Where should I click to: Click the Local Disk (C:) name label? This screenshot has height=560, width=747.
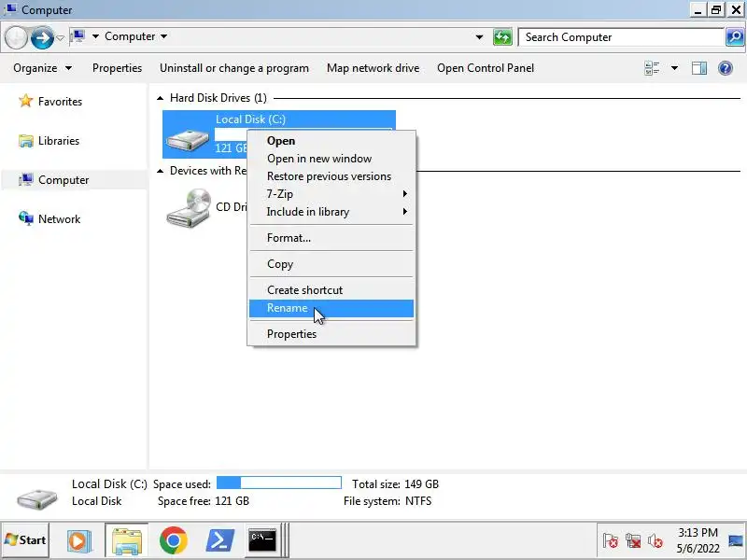pos(250,119)
